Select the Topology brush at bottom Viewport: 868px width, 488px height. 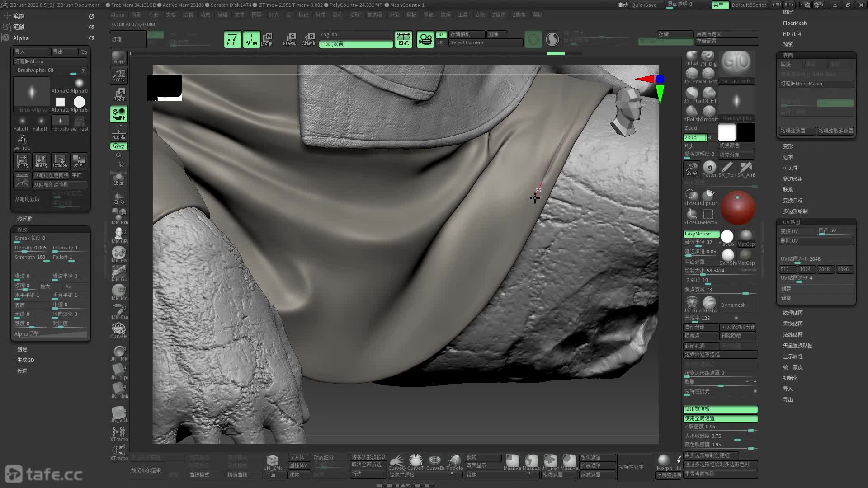pyautogui.click(x=454, y=462)
